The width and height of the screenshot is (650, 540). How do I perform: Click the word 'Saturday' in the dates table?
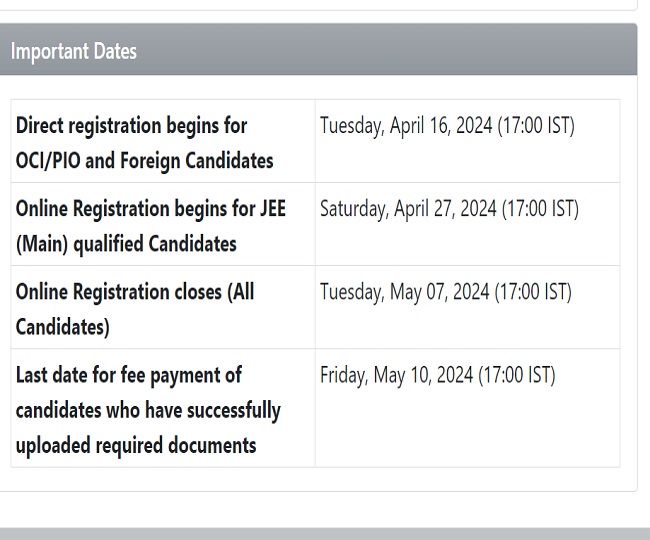click(355, 209)
